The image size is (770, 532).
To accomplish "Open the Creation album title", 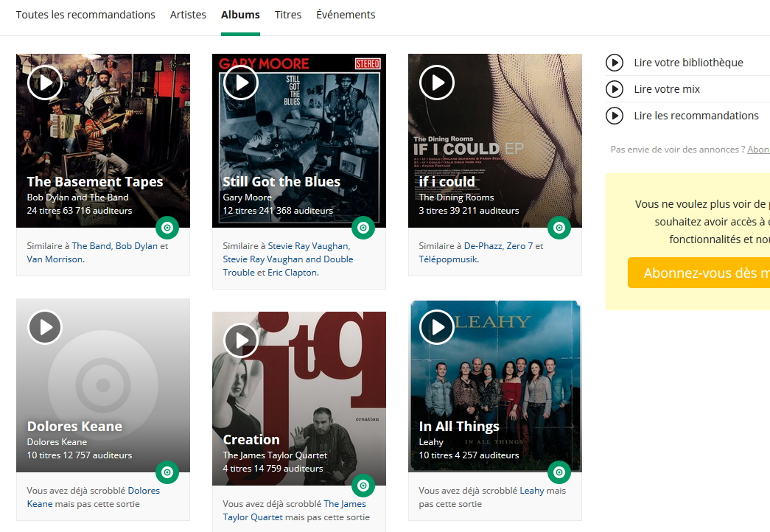I will [251, 440].
